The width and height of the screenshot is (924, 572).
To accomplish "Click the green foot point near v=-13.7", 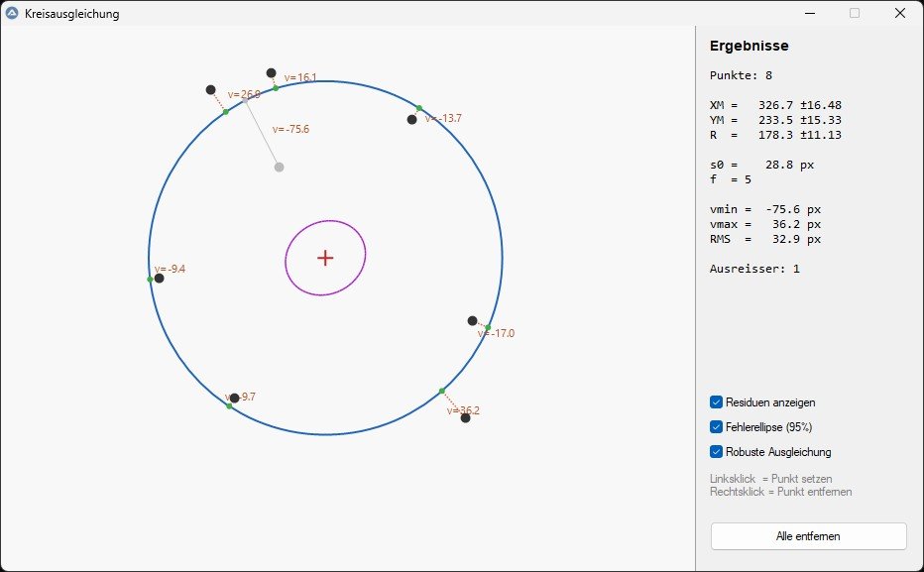I will coord(419,108).
